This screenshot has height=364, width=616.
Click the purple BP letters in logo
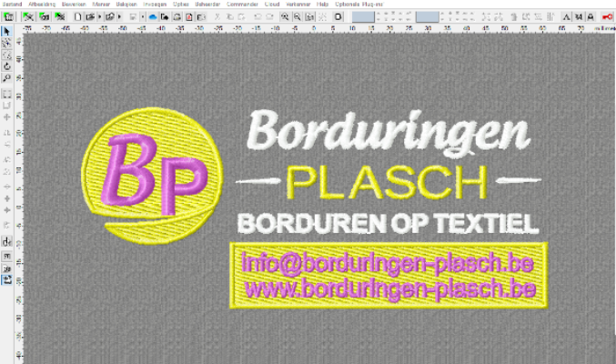coord(154,174)
